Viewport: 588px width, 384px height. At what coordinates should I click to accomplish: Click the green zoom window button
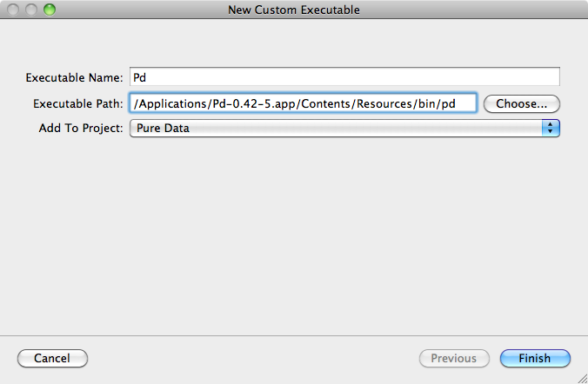click(49, 10)
